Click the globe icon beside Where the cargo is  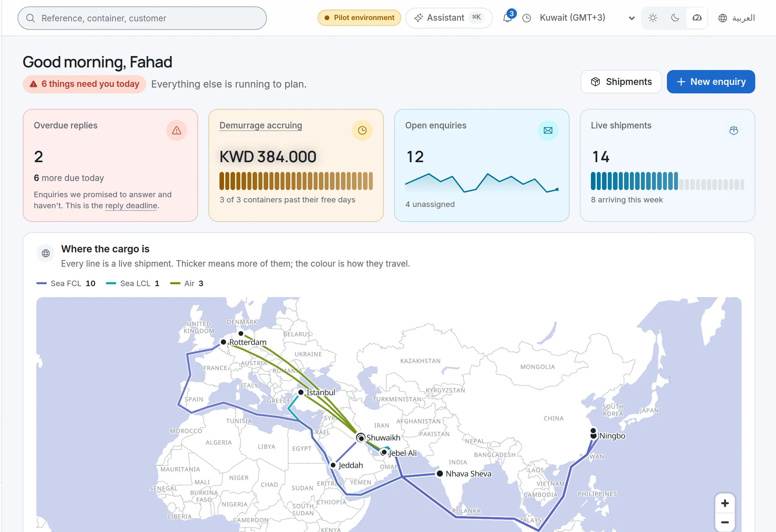click(46, 254)
